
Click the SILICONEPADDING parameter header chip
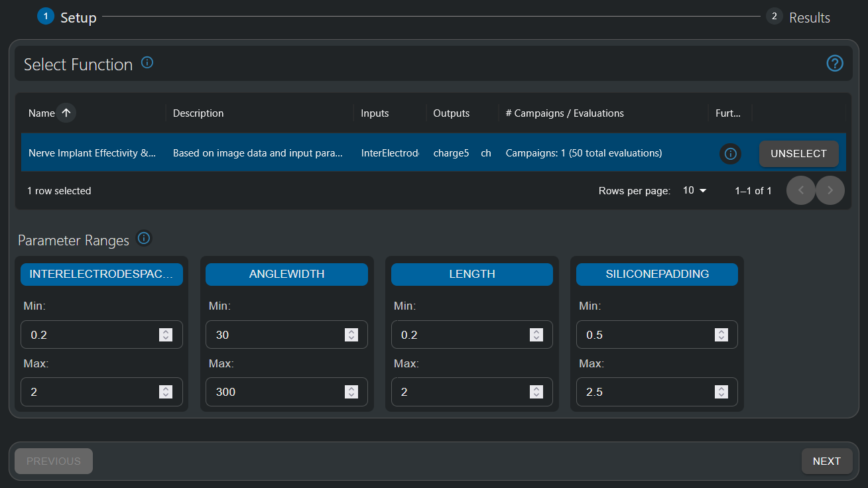656,274
